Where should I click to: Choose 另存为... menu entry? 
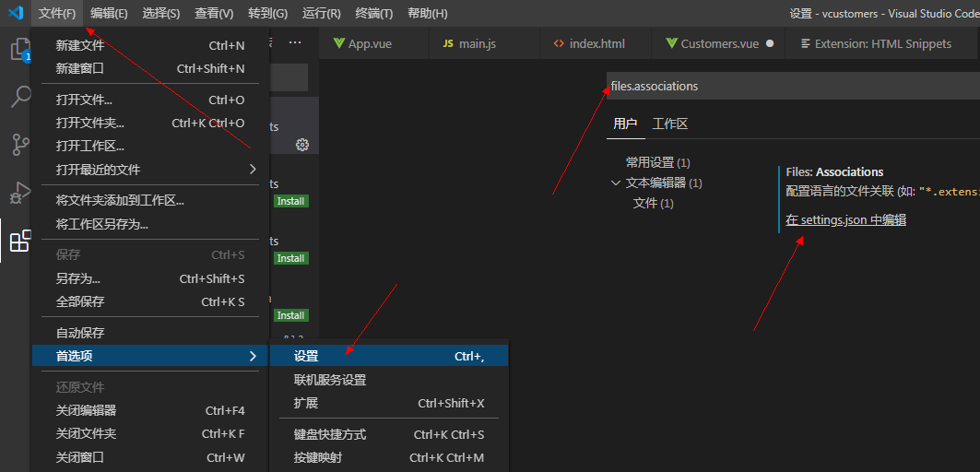[x=150, y=278]
